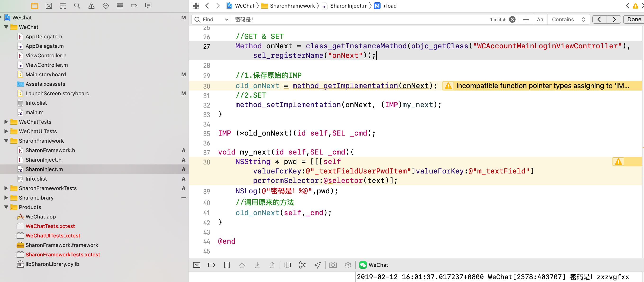Screen dimensions: 644x282
Task: Open the Source Control navigator
Action: point(49,6)
